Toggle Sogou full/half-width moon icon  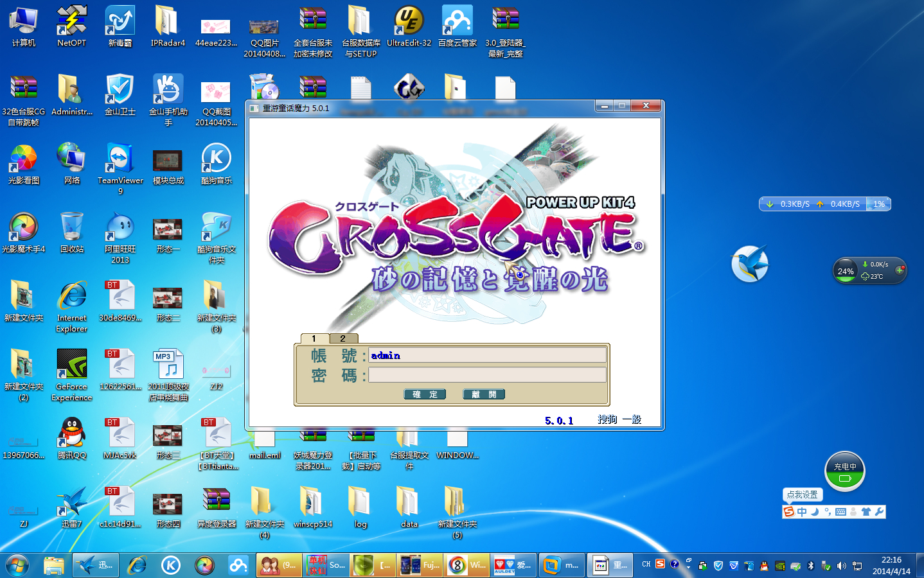click(x=815, y=512)
